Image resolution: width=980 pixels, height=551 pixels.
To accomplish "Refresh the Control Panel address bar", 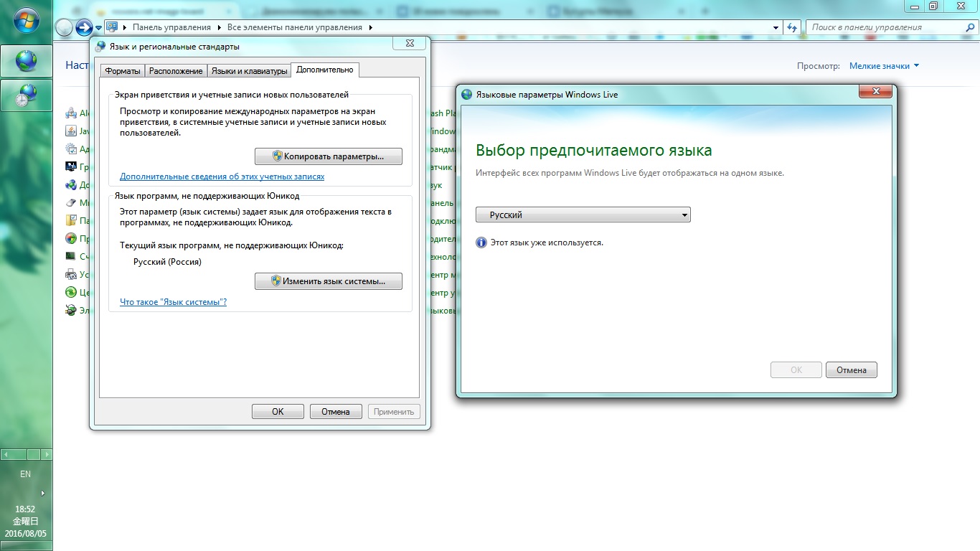I will pyautogui.click(x=792, y=27).
